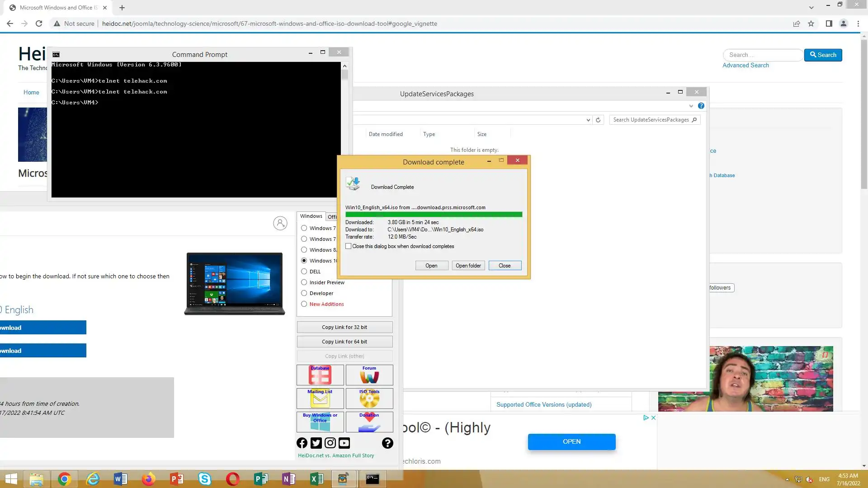Click the Database icon button
868x488 pixels.
click(320, 375)
